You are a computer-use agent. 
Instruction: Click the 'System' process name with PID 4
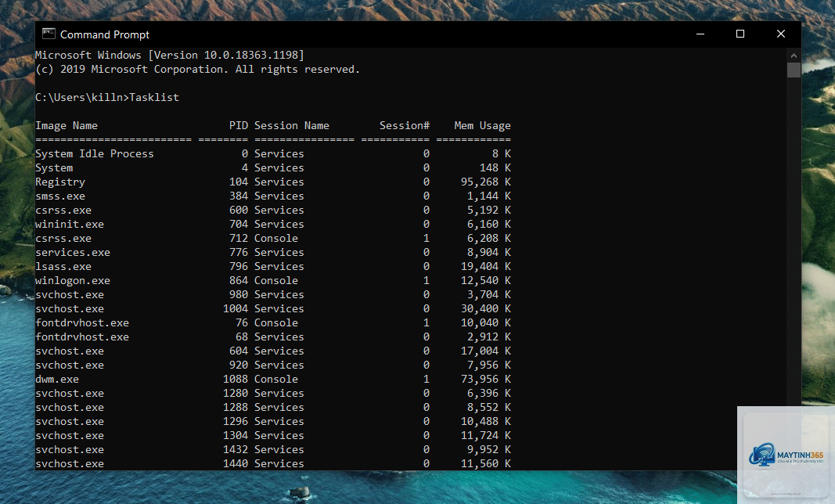click(x=54, y=167)
